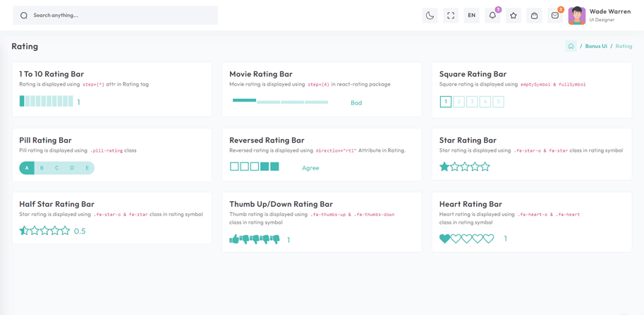The height and width of the screenshot is (315, 644).
Task: Choose pill E in the Pill Rating Bar
Action: [87, 168]
